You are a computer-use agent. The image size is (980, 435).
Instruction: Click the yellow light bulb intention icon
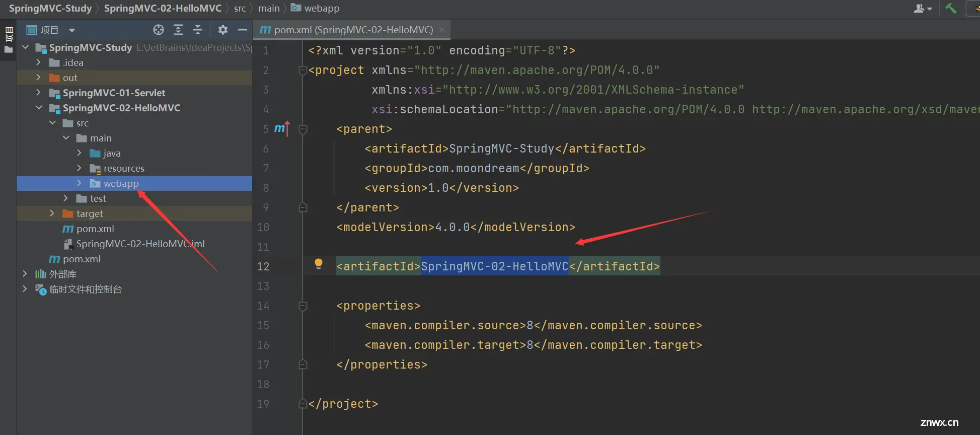coord(319,264)
